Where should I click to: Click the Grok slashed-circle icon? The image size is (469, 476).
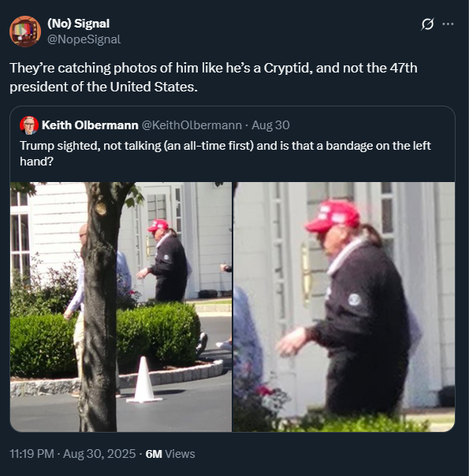click(427, 24)
